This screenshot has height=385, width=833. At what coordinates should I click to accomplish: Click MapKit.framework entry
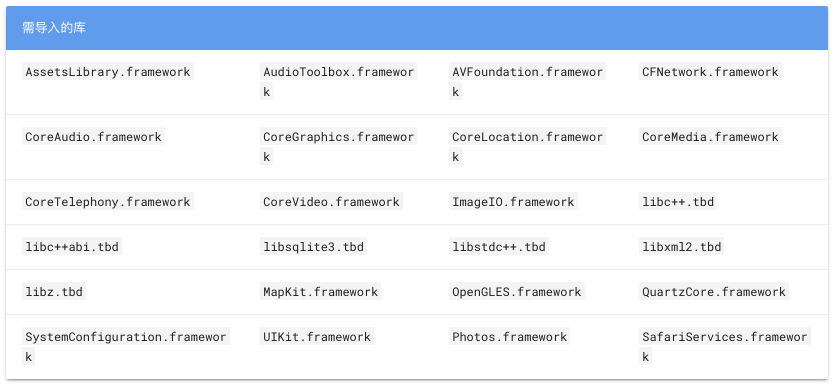point(320,292)
